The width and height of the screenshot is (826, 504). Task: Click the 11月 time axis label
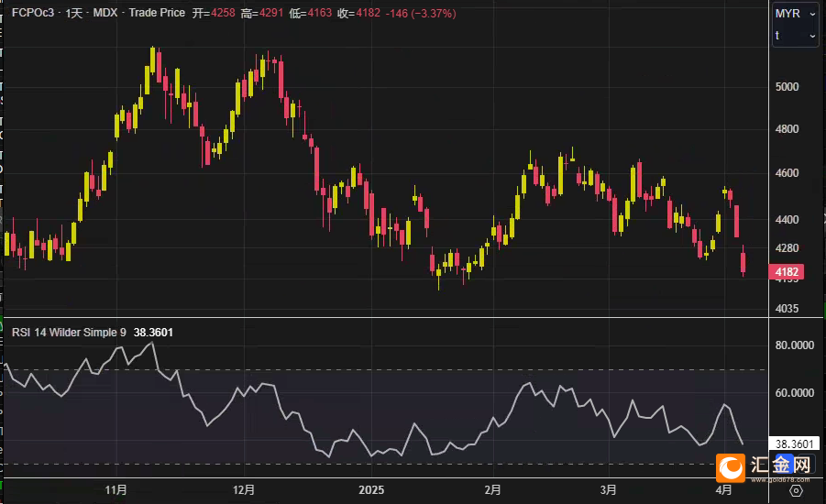tap(116, 490)
